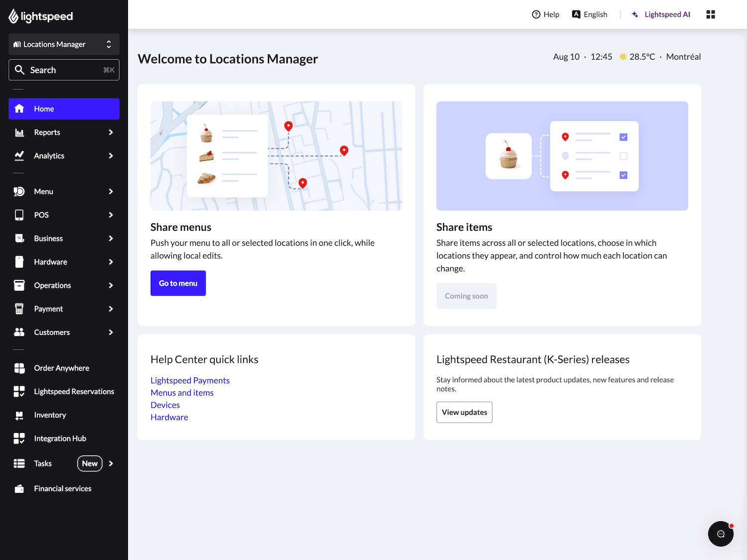Viewport: 747px width, 560px height.
Task: Click the Operations box icon
Action: tap(19, 285)
